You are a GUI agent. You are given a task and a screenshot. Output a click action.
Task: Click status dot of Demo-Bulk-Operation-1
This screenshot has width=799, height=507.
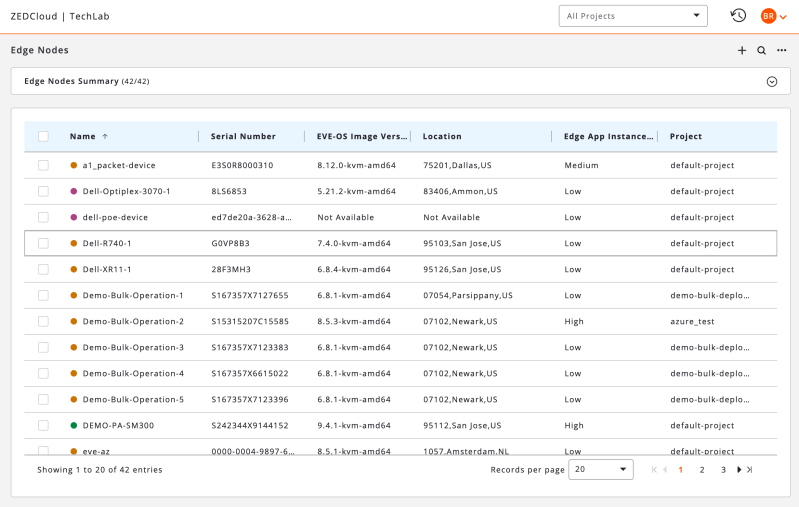(x=73, y=295)
